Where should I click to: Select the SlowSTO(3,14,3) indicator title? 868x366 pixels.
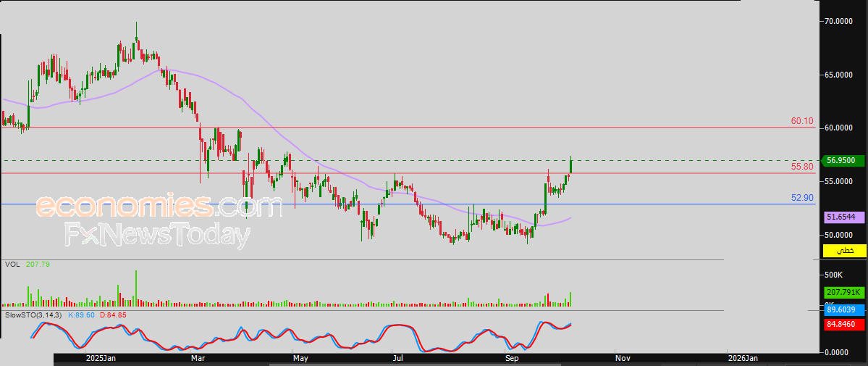pyautogui.click(x=34, y=315)
